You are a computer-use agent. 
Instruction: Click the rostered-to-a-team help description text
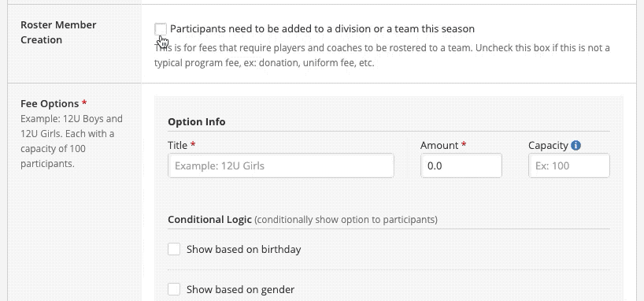(x=382, y=55)
